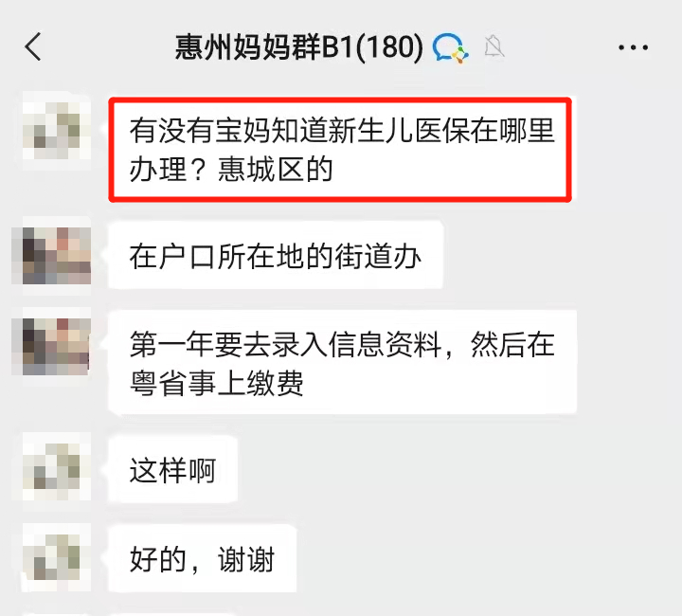Tap the word 谢谢 in last message
Viewport: 682px width, 616px height.
point(246,559)
